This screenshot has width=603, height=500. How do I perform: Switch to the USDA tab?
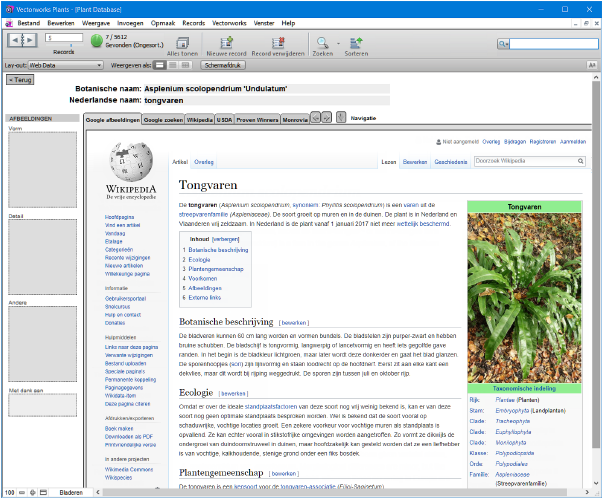(224, 120)
